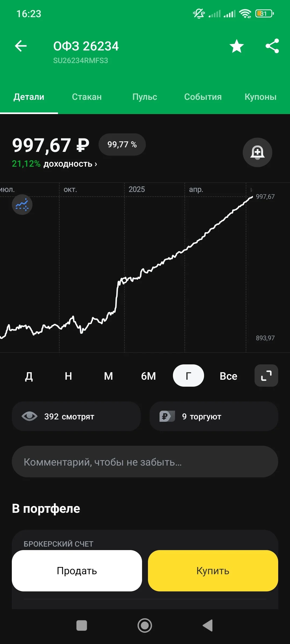Tap the back arrow icon
The width and height of the screenshot is (290, 644).
21,46
